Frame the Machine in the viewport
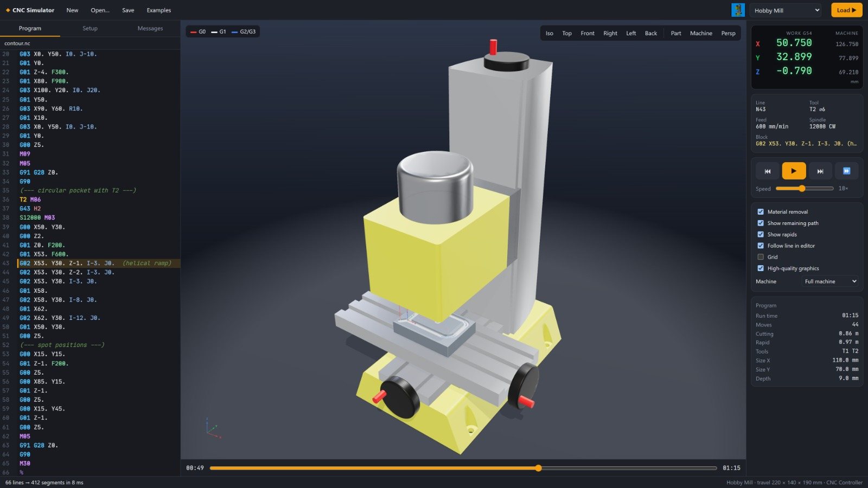 pos(701,33)
